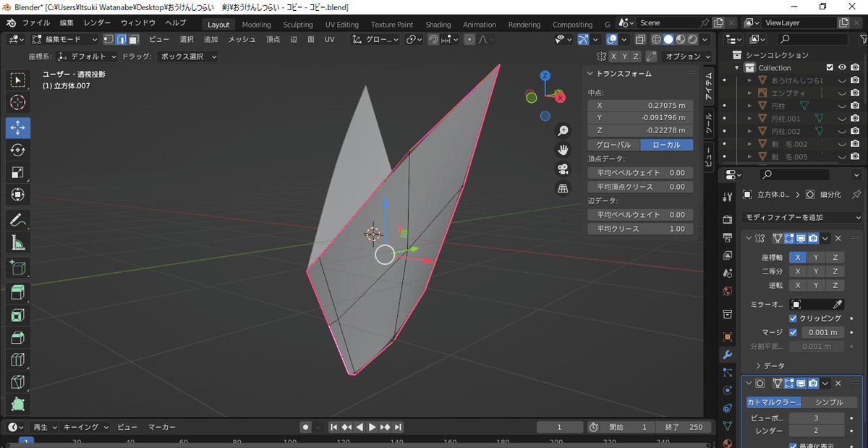The image size is (868, 448).
Task: Open the 編集モード mode dropdown
Action: [x=64, y=40]
